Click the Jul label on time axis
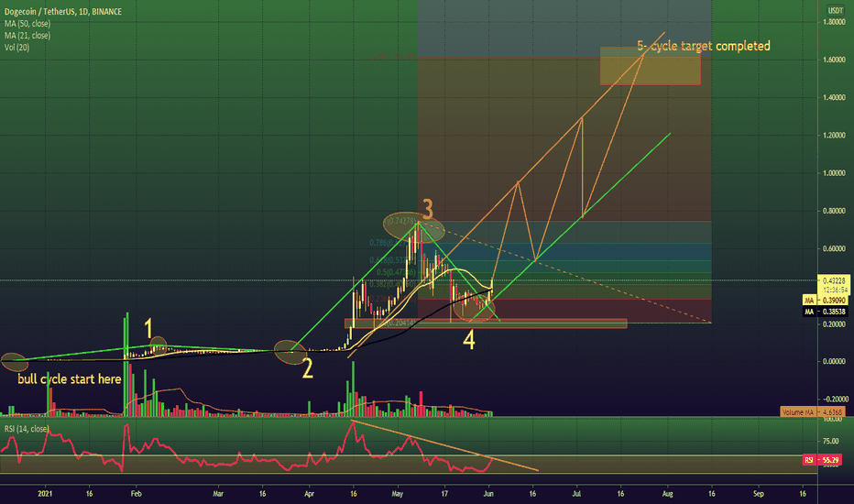 [x=576, y=494]
